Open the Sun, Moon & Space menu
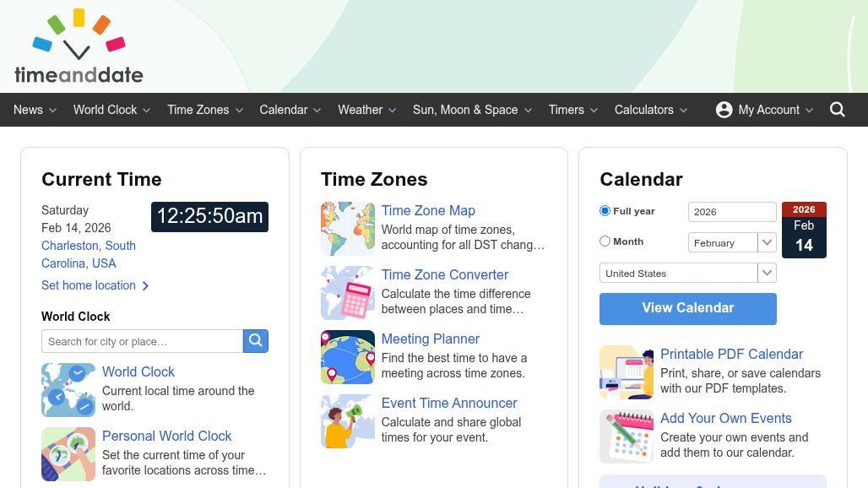868x488 pixels. pos(472,110)
